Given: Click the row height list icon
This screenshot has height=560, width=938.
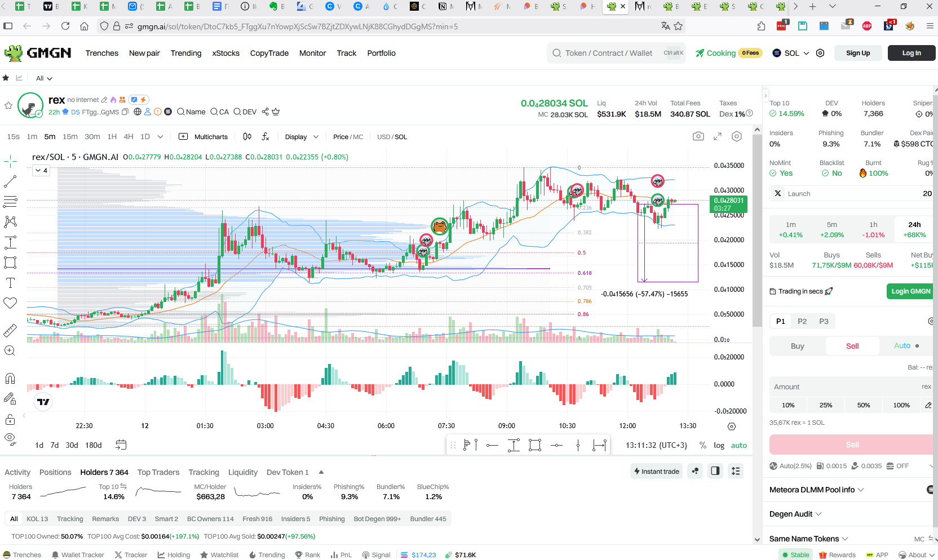Looking at the screenshot, I should 736,471.
